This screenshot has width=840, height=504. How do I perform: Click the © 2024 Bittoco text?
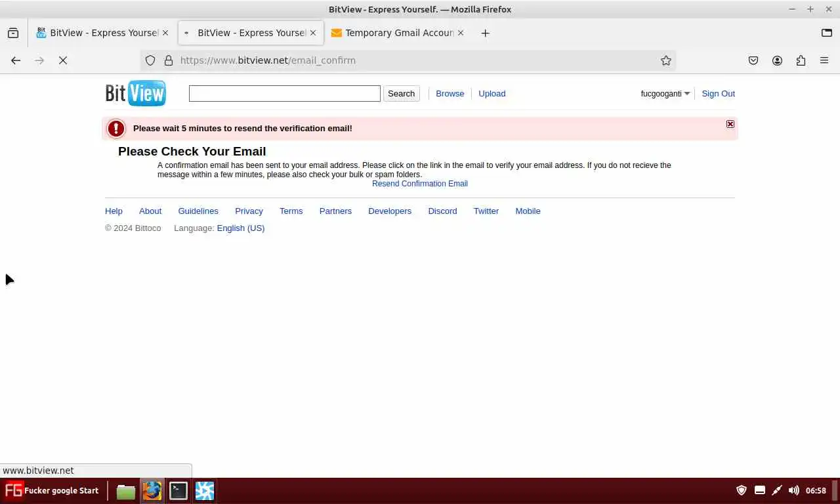click(133, 228)
